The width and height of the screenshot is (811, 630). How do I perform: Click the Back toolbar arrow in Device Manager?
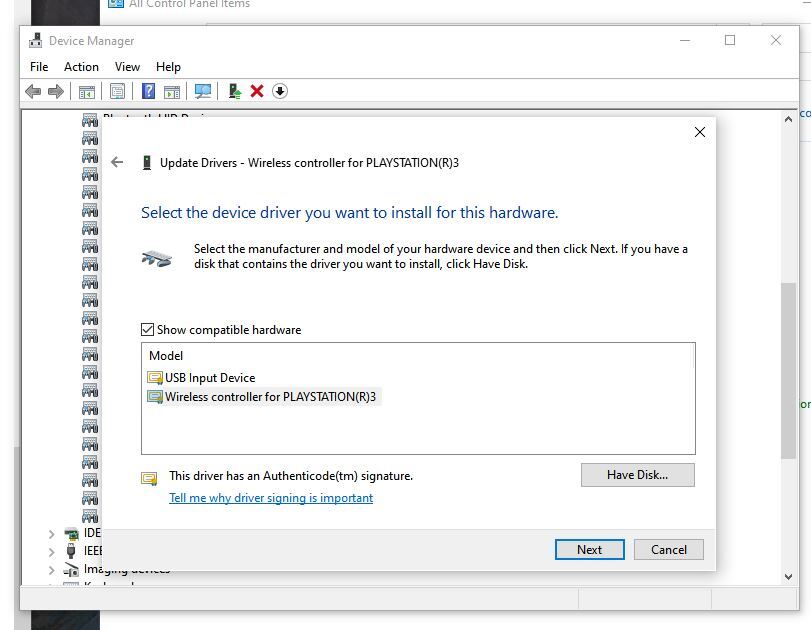point(33,92)
